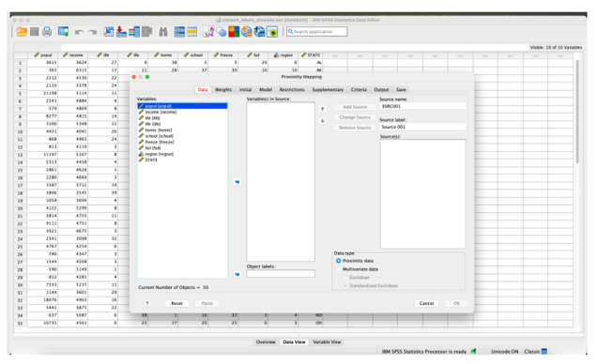
Task: Select the Multivariate data radio button
Action: click(x=339, y=269)
